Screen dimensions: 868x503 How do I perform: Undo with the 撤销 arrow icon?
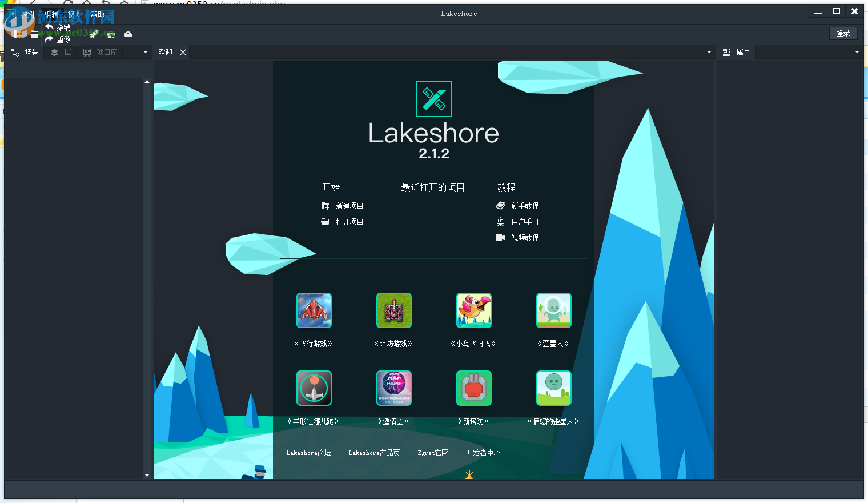pyautogui.click(x=49, y=27)
